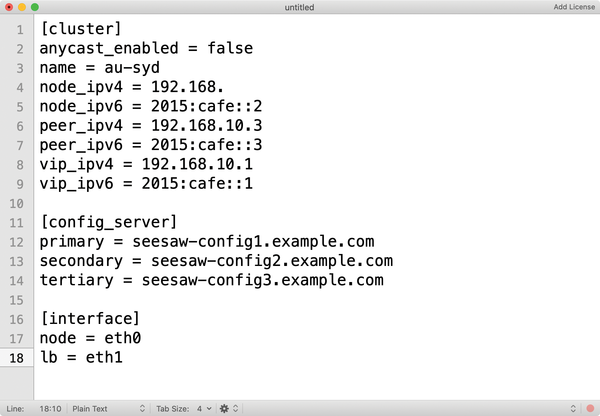600x416 pixels.
Task: Open the bundle actions gear menu
Action: (x=224, y=408)
